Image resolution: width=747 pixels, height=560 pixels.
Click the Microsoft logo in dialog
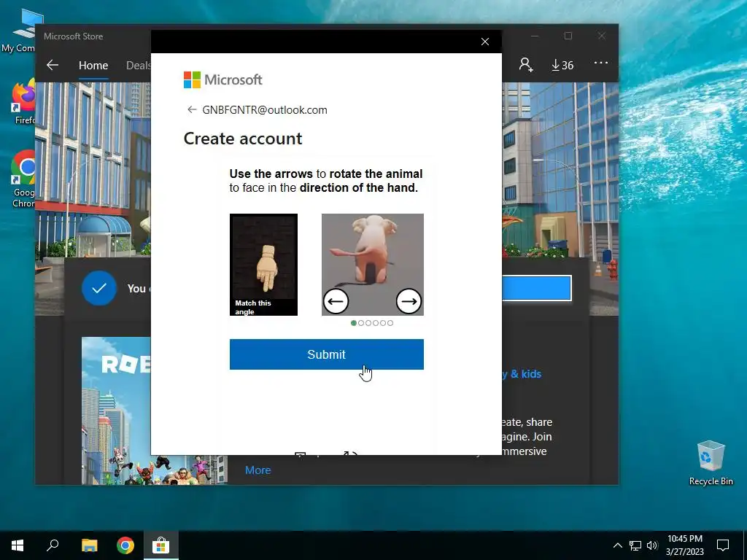(x=223, y=79)
